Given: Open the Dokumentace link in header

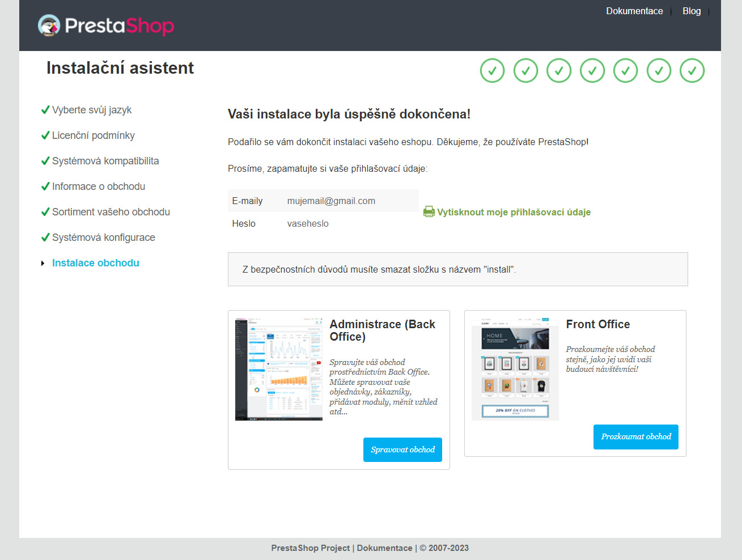Looking at the screenshot, I should click(634, 11).
